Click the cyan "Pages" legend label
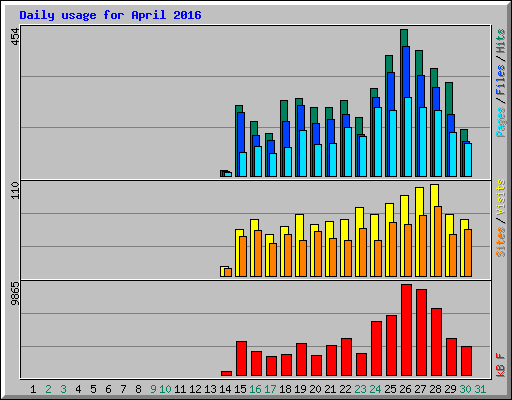The image size is (512, 400). (500, 122)
